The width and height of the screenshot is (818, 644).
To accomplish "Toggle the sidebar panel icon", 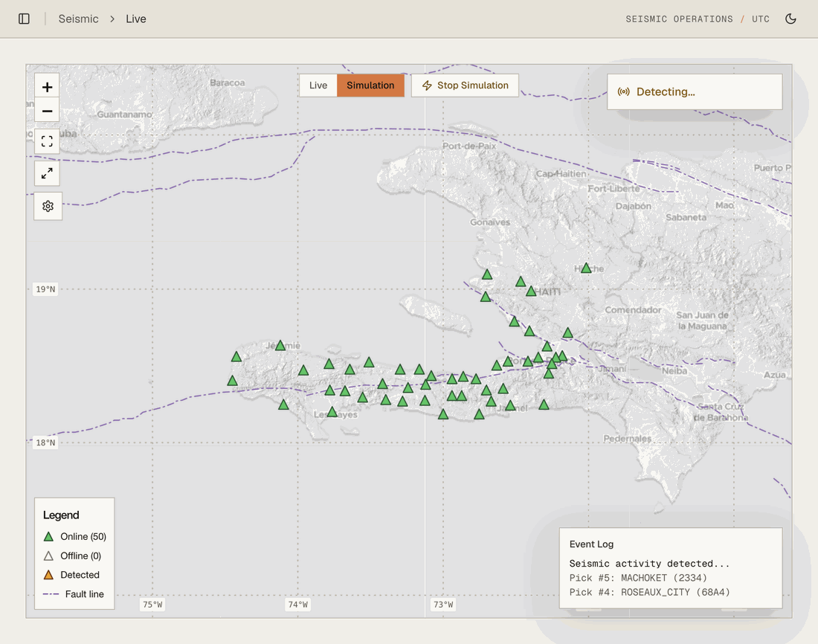I will click(24, 19).
